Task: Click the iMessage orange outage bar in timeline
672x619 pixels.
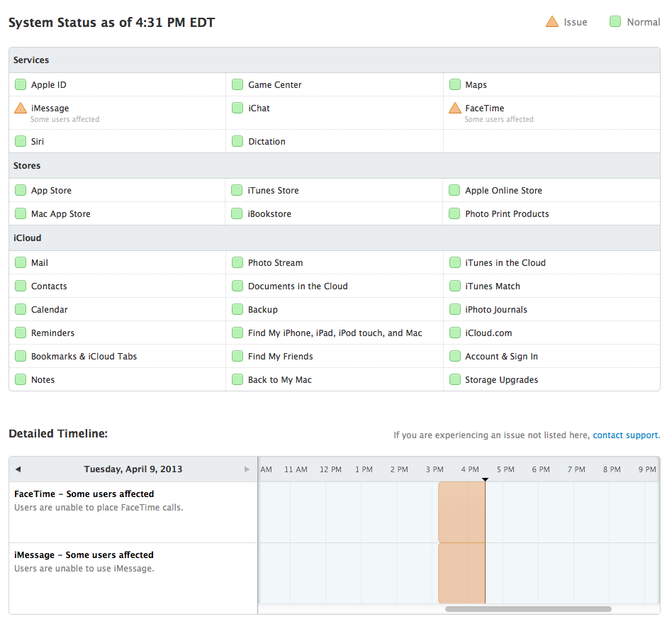Action: pos(461,573)
